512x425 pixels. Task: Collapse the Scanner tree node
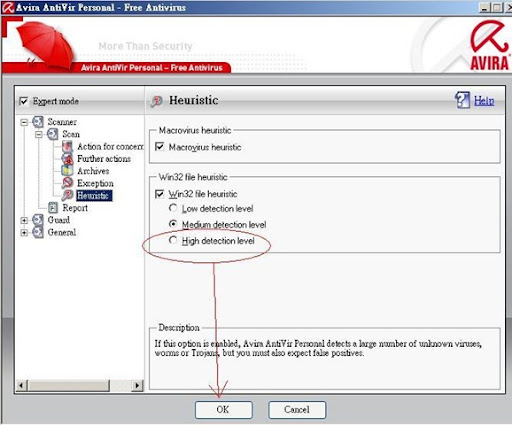point(24,122)
